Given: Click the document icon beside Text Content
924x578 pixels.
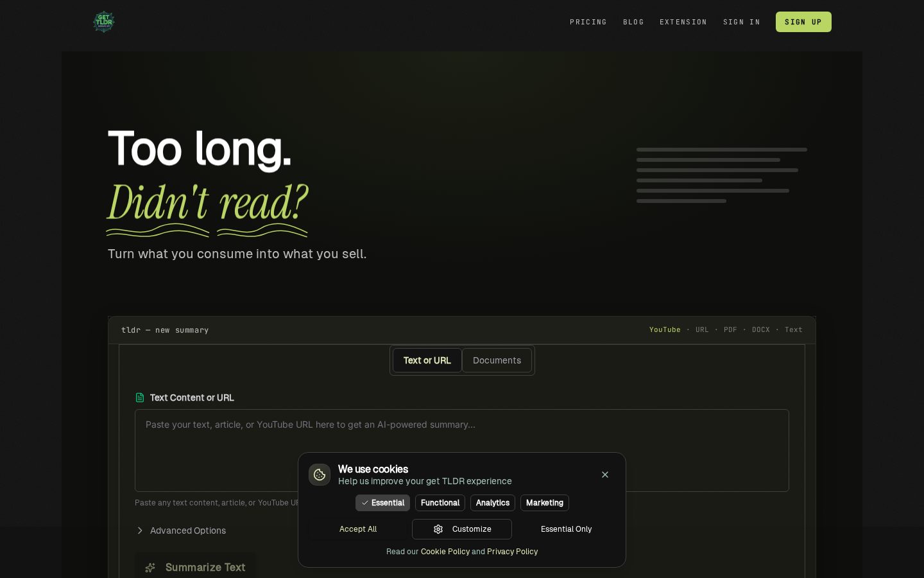Looking at the screenshot, I should tap(140, 398).
